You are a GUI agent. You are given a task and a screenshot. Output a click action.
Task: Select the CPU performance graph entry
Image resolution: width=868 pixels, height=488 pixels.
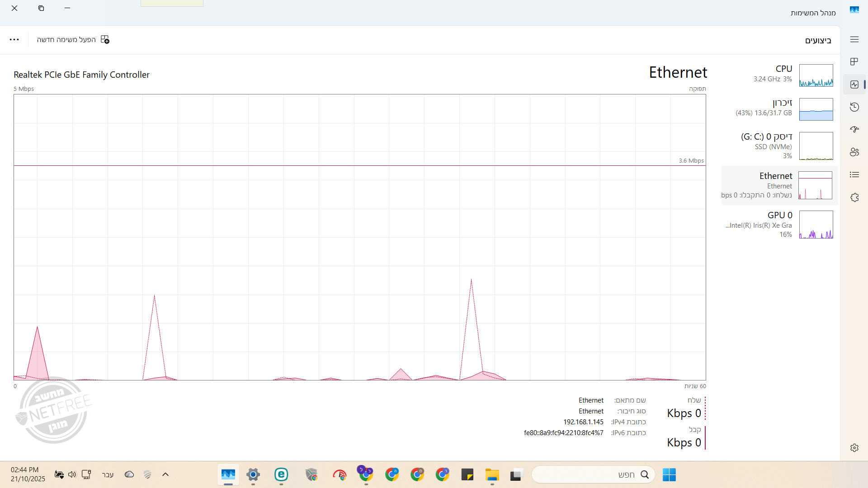click(x=778, y=75)
